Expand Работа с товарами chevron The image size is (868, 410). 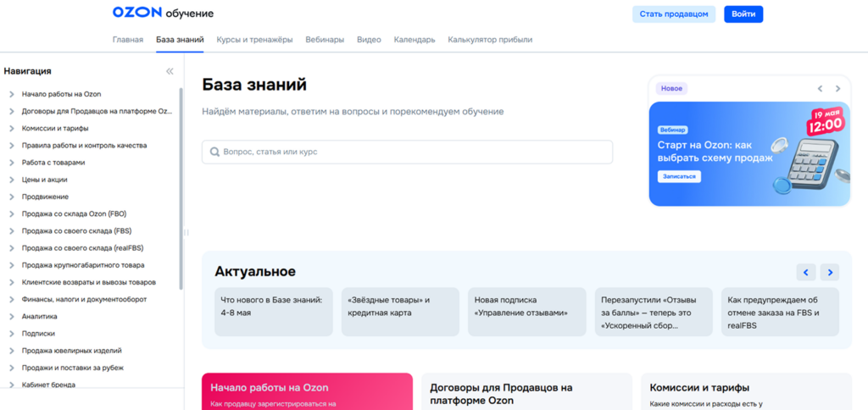point(12,163)
